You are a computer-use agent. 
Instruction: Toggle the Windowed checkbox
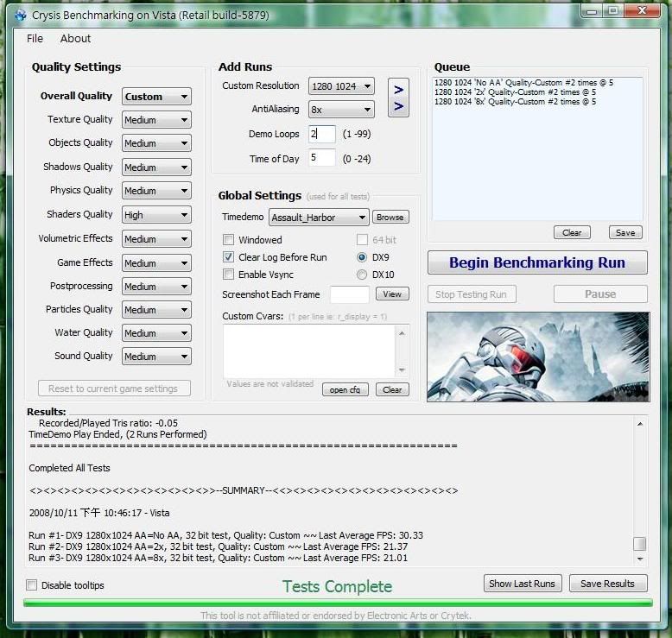[228, 239]
